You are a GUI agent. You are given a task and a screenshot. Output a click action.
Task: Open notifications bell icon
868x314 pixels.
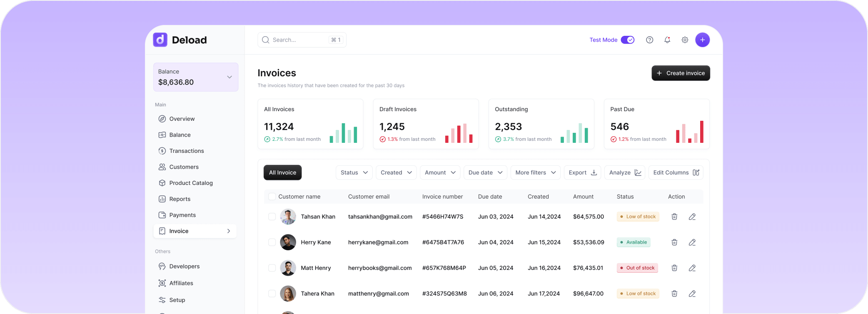tap(667, 40)
